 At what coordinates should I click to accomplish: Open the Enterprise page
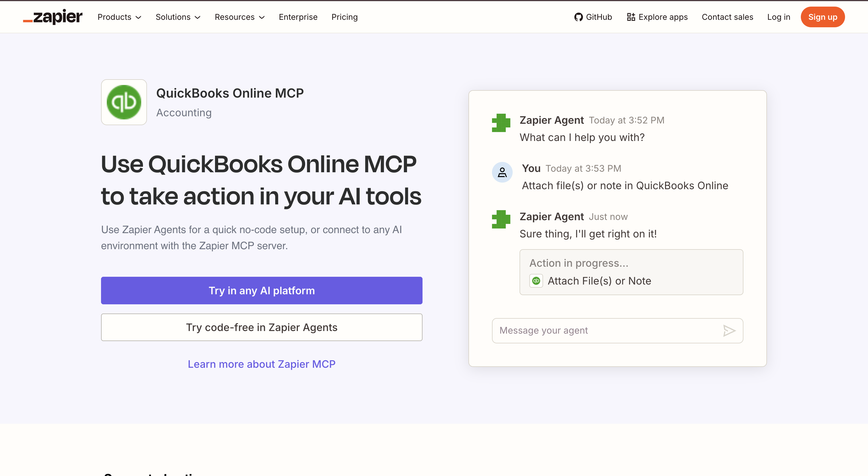click(x=298, y=17)
